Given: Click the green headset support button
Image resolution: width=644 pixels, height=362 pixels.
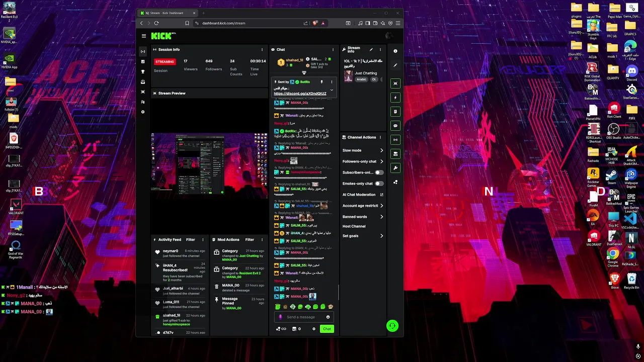Looking at the screenshot, I should coord(392,326).
